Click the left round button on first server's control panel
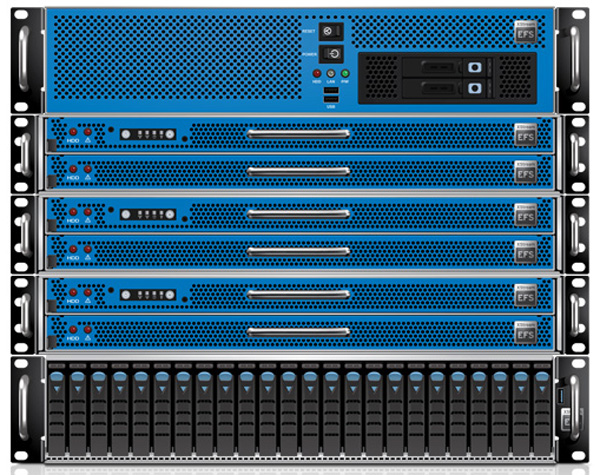600x475 pixels. 126,134
